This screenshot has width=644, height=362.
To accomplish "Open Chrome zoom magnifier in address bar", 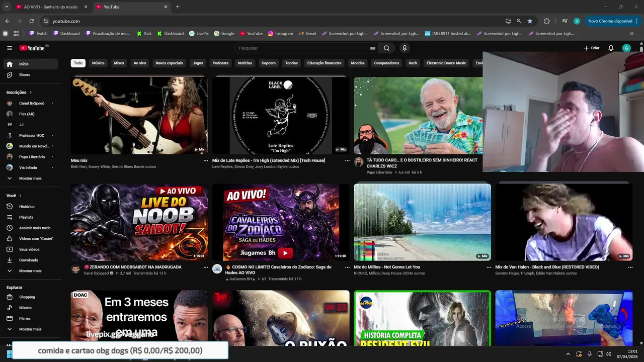I will [519, 21].
